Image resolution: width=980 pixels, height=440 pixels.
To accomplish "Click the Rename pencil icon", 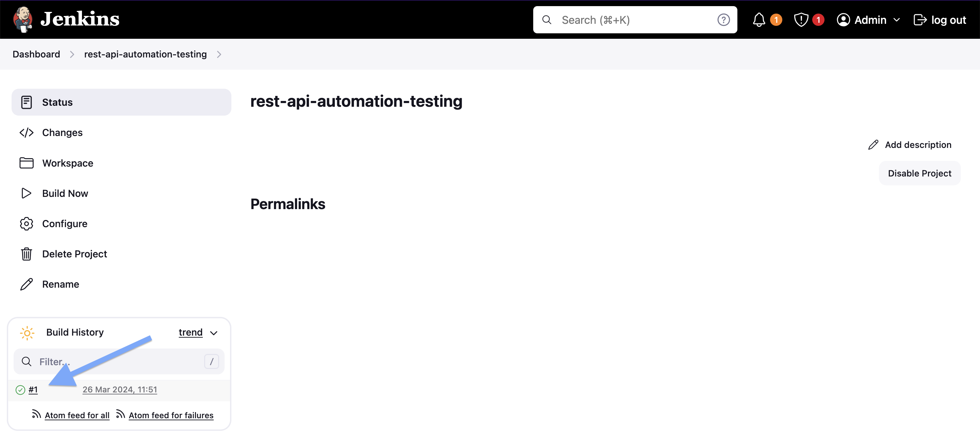I will click(x=26, y=284).
